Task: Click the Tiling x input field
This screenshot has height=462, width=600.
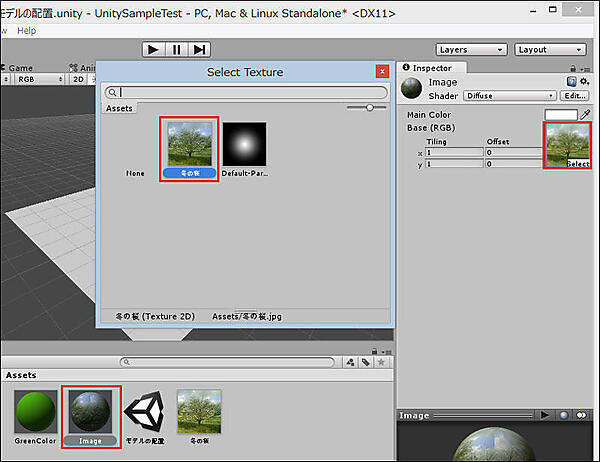Action: tap(454, 152)
